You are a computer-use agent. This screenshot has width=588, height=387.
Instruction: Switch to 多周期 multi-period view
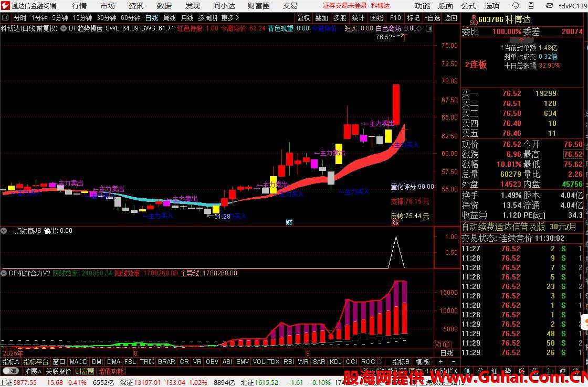pyautogui.click(x=208, y=18)
